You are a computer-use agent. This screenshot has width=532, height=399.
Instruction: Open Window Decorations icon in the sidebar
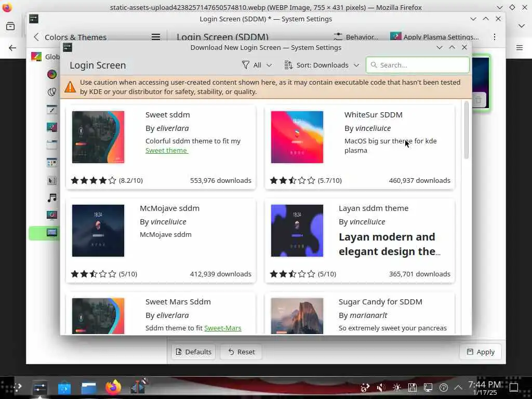pyautogui.click(x=52, y=144)
